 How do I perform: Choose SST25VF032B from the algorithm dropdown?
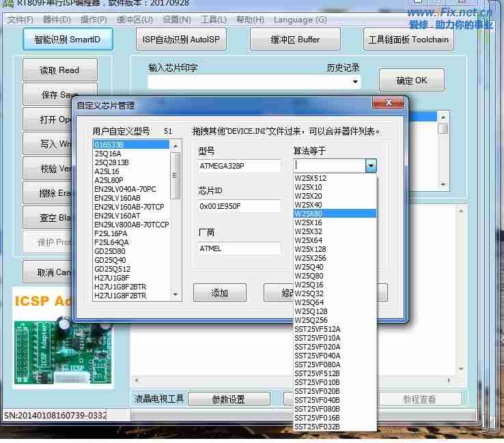click(335, 427)
